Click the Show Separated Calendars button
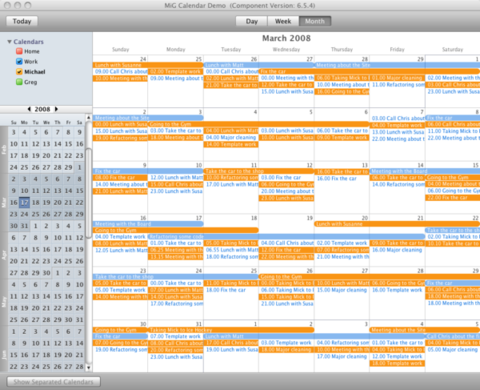The width and height of the screenshot is (480, 390). coord(53,382)
